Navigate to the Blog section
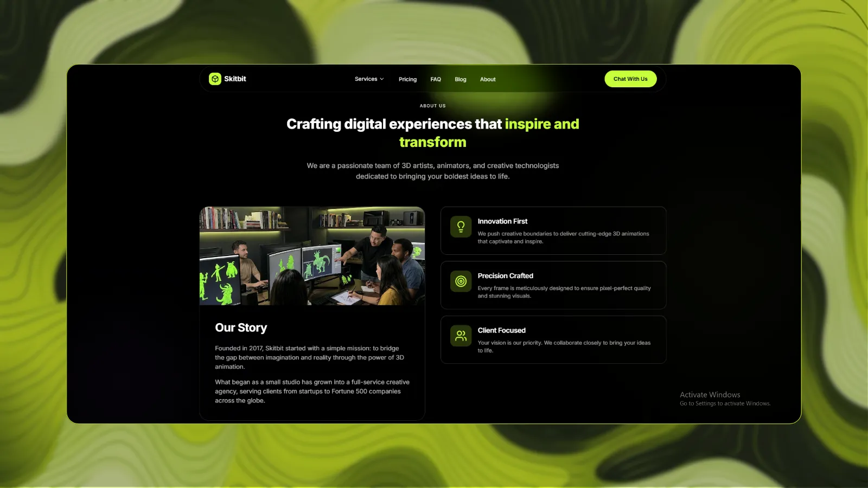 tap(460, 80)
